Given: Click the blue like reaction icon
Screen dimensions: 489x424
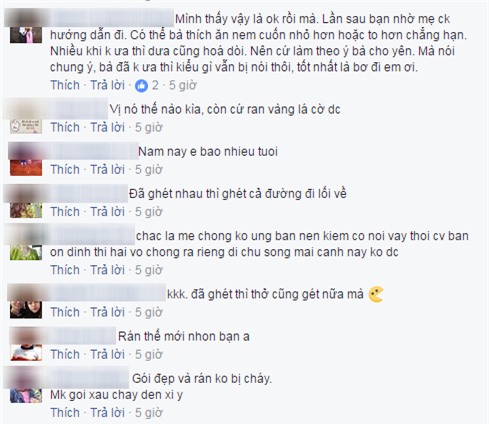Looking at the screenshot, I should pyautogui.click(x=141, y=86).
